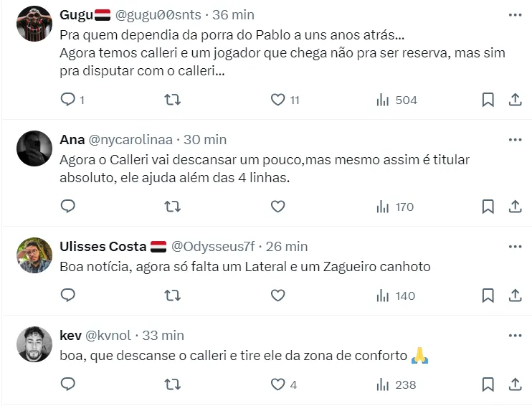Open Ulisses Costa's profile via username

(212, 247)
